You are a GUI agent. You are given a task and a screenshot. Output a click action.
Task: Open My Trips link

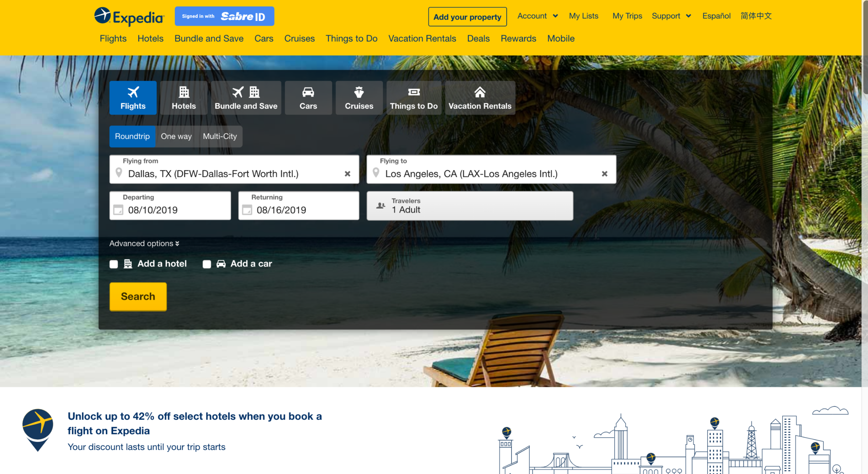tap(627, 16)
